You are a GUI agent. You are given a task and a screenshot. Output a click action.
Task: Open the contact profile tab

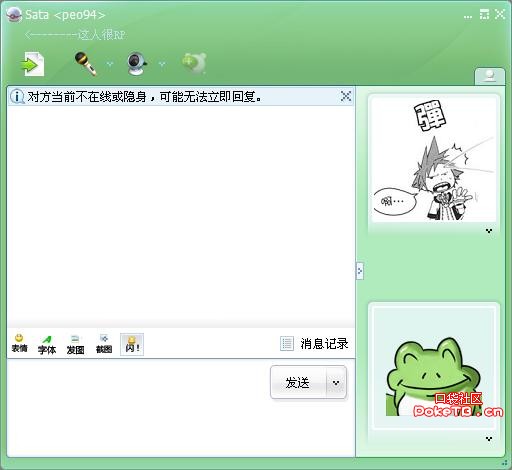[x=489, y=76]
